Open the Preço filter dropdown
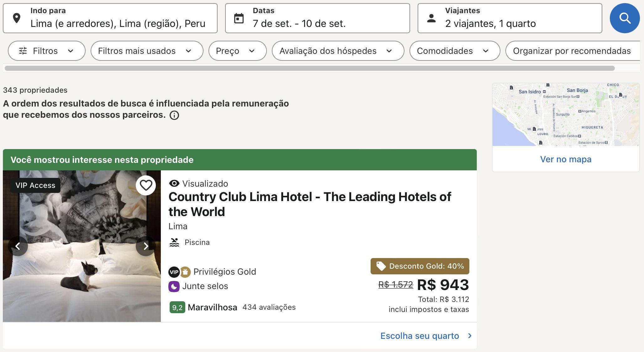644x352 pixels. (x=238, y=51)
